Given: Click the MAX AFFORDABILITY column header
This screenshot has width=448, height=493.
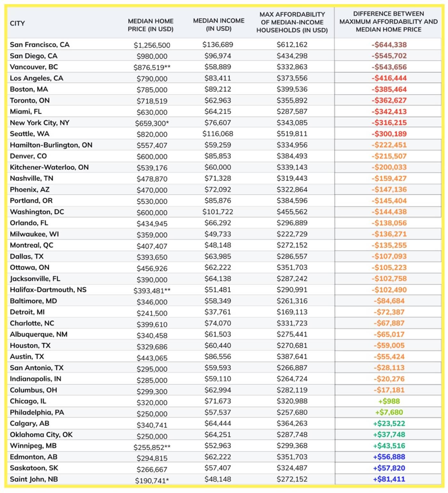Looking at the screenshot, I should click(x=292, y=22).
